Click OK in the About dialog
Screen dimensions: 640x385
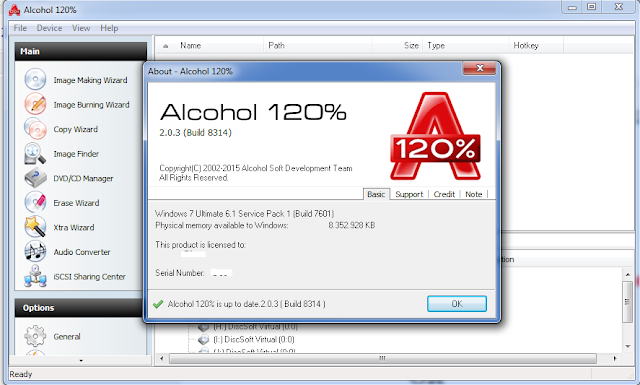coord(457,304)
